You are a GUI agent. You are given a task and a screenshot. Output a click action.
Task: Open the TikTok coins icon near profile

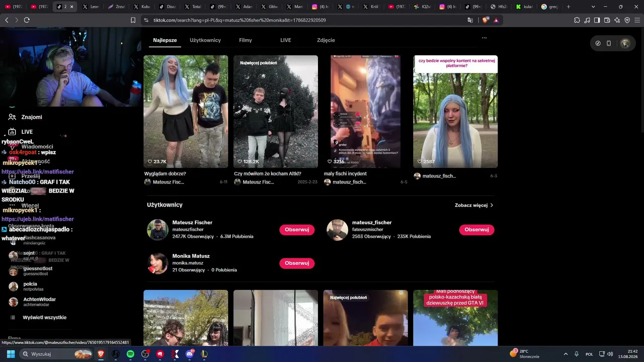coord(598,43)
